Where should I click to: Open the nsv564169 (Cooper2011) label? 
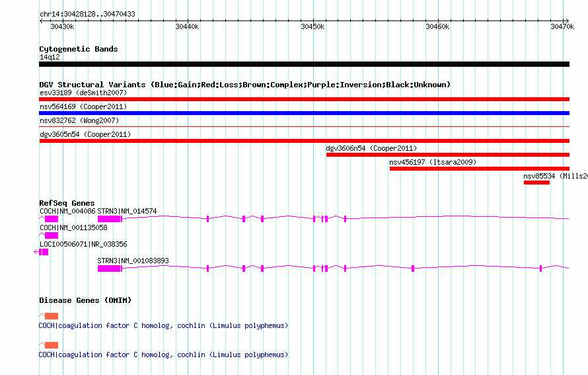click(x=83, y=106)
